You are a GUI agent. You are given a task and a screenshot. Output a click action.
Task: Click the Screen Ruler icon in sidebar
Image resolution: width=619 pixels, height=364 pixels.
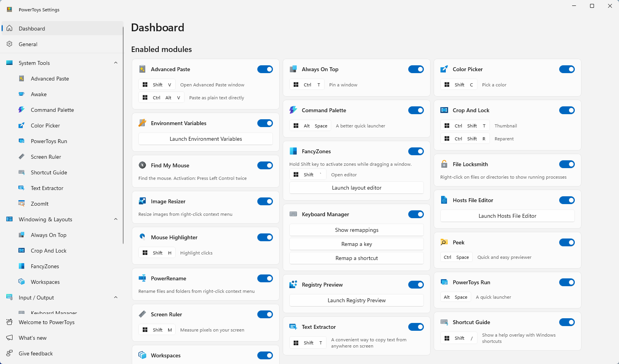22,157
